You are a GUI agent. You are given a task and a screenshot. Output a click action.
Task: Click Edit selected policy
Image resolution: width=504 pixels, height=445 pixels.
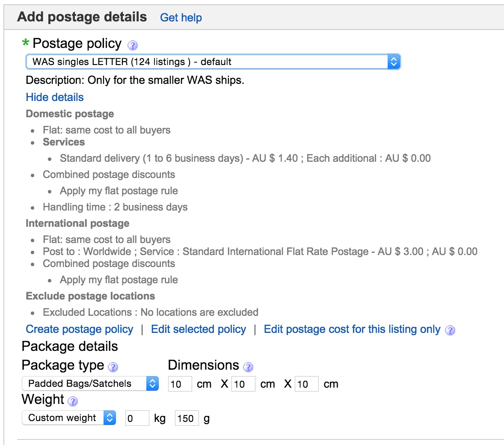[x=198, y=329]
